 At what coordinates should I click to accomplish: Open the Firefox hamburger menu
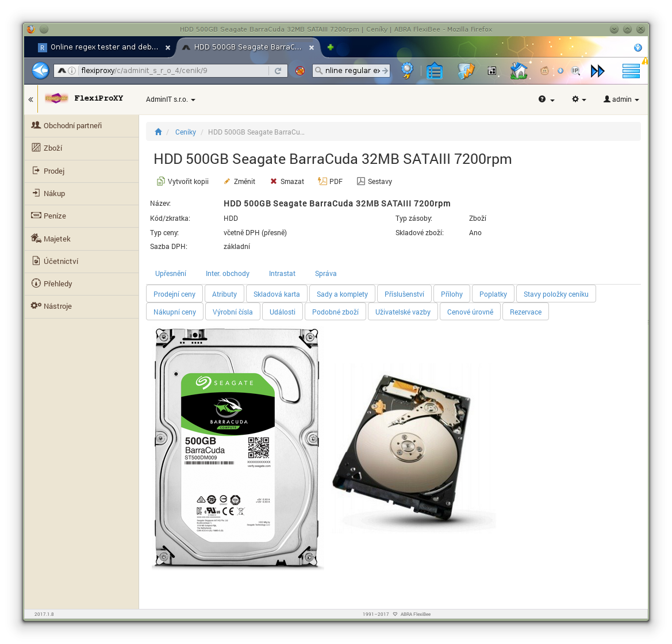pos(631,71)
